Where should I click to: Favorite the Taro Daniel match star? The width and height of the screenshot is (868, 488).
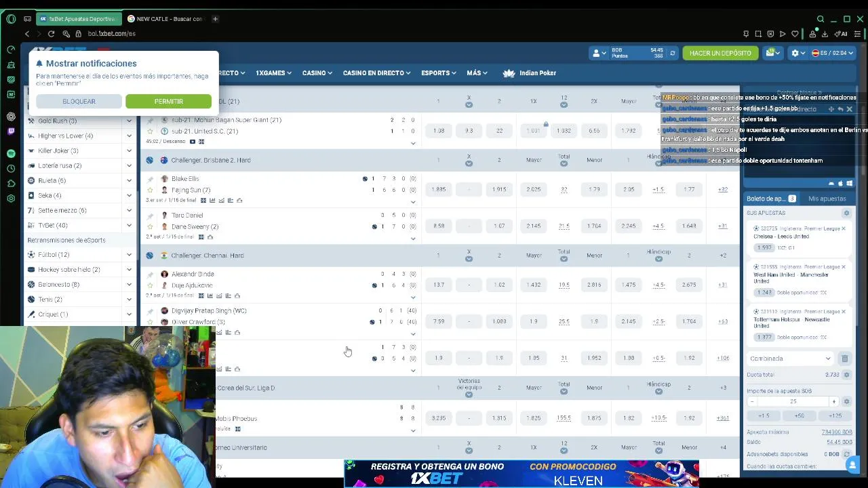coord(150,226)
